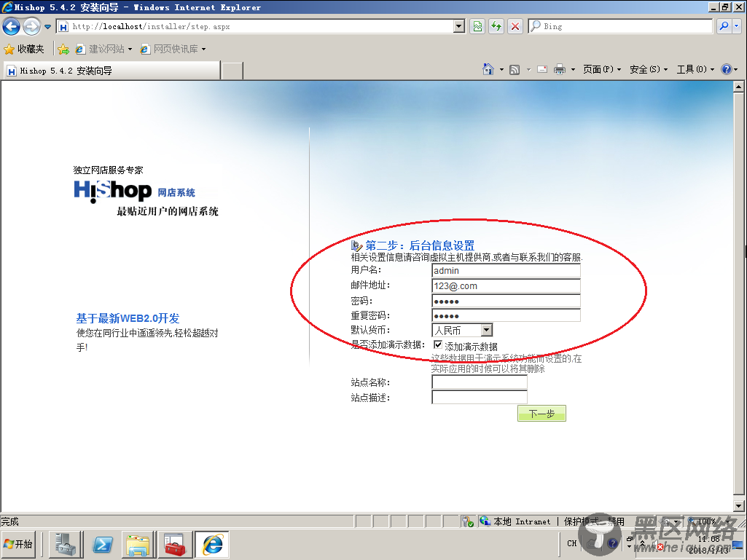Click the page scrollbar down arrow
Viewport: 747px width, 560px height.
[738, 506]
